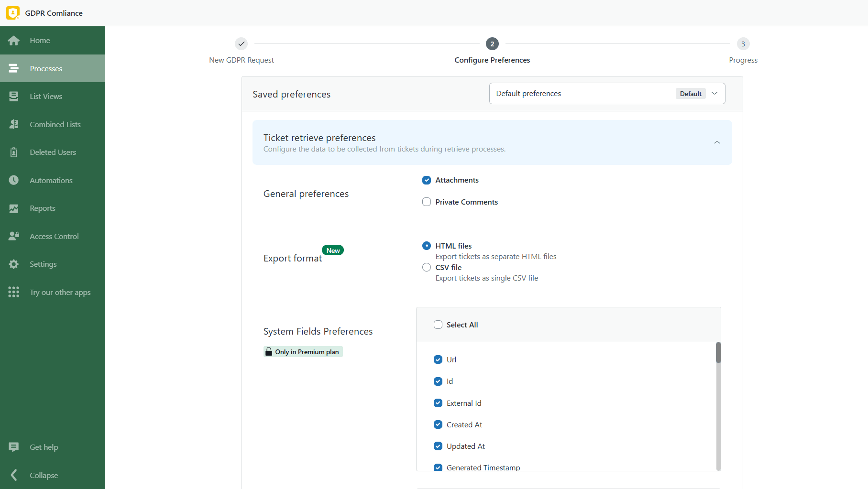
Task: Uncheck the Url field checkbox
Action: point(438,359)
